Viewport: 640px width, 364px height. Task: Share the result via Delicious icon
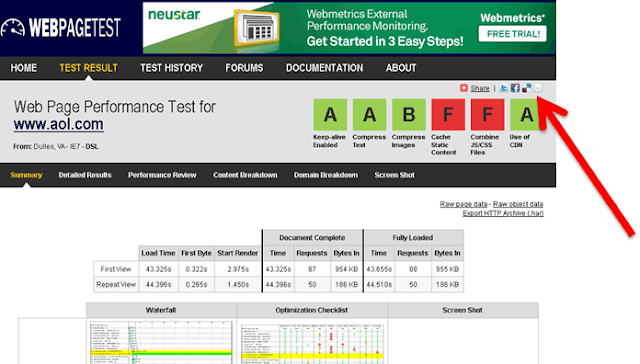click(x=527, y=88)
